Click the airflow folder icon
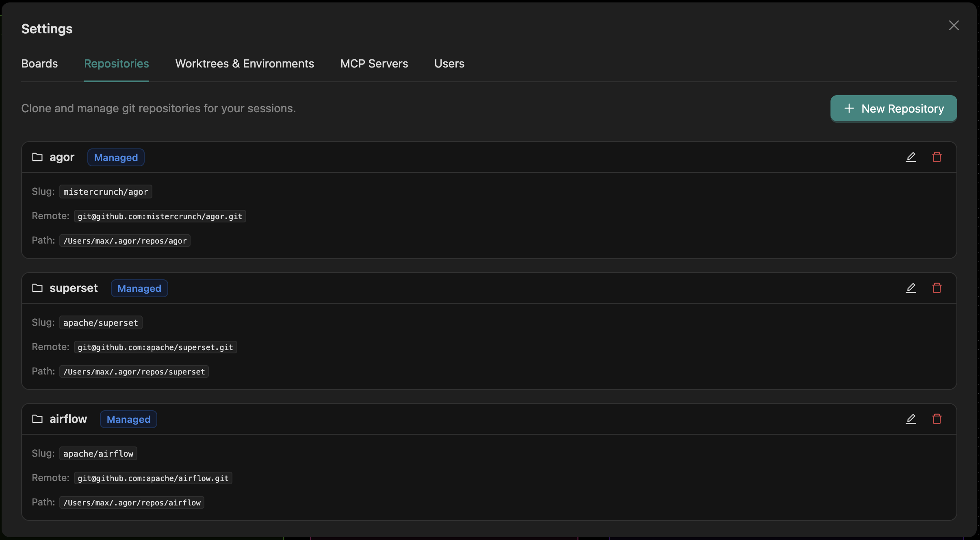This screenshot has width=980, height=540. click(x=37, y=419)
